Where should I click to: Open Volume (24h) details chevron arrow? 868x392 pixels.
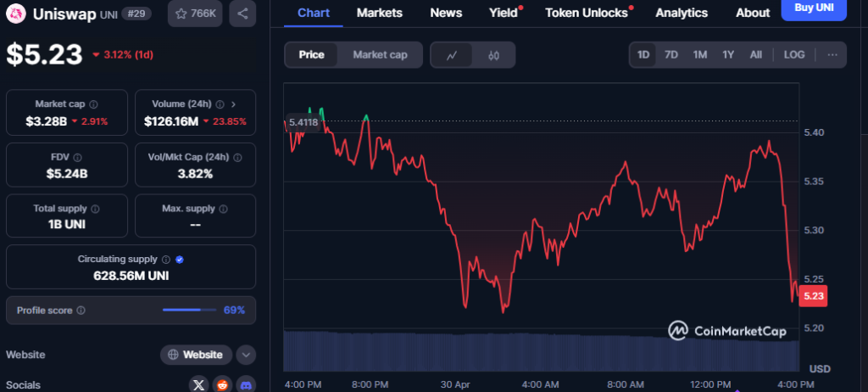[x=233, y=104]
